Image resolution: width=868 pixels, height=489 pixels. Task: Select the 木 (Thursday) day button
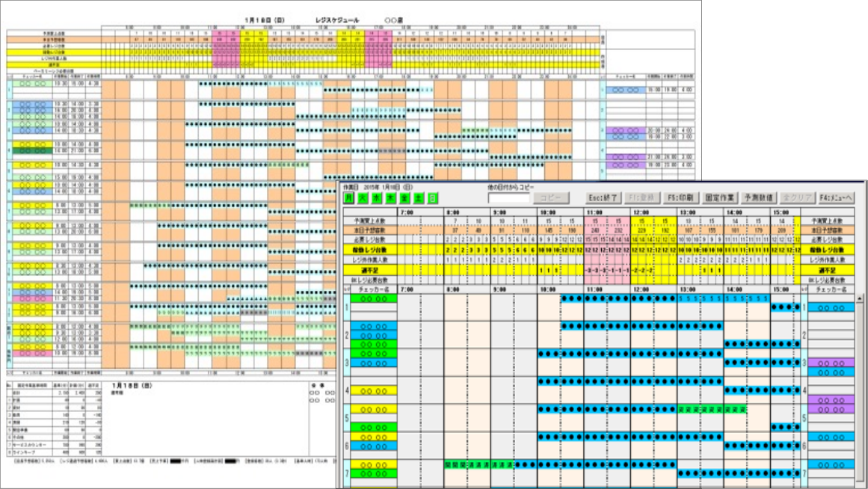coord(390,197)
